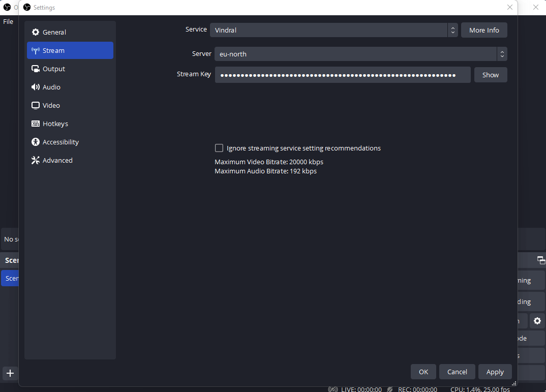The image size is (546, 392).
Task: Apply the settings changes
Action: click(x=495, y=372)
